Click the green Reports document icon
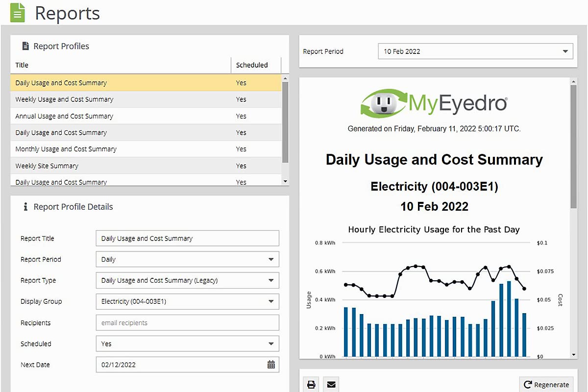Image resolution: width=588 pixels, height=392 pixels. click(18, 12)
